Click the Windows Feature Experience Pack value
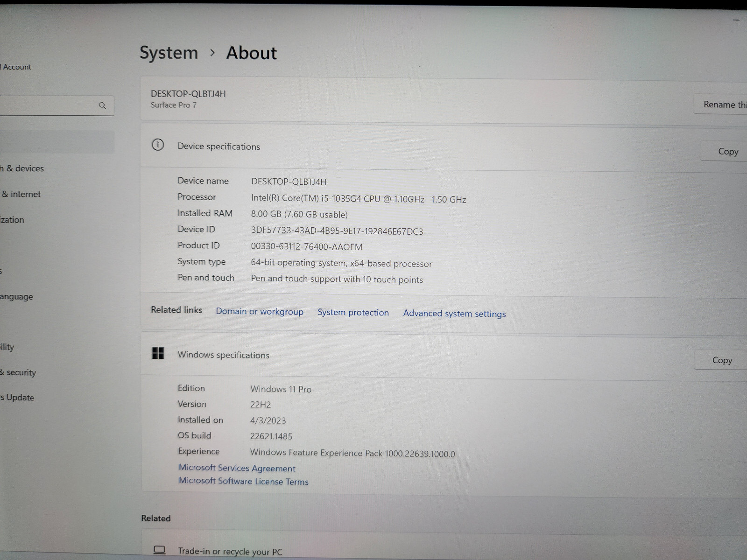Image resolution: width=747 pixels, height=560 pixels. pos(352,453)
